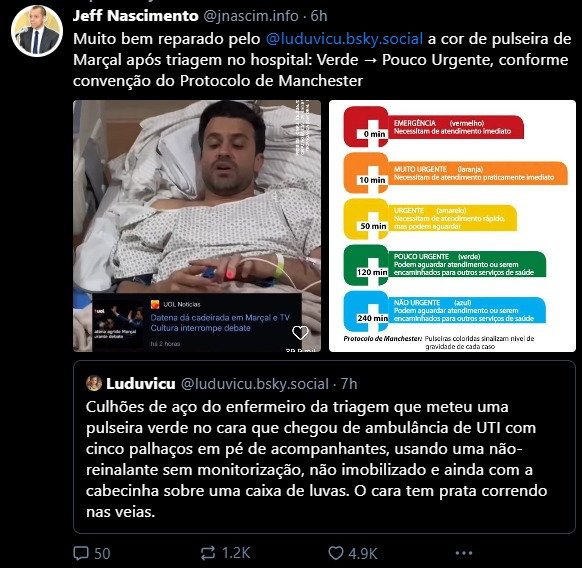Click Jeff Nascimento's profile avatar
The width and height of the screenshot is (582, 568).
click(37, 31)
